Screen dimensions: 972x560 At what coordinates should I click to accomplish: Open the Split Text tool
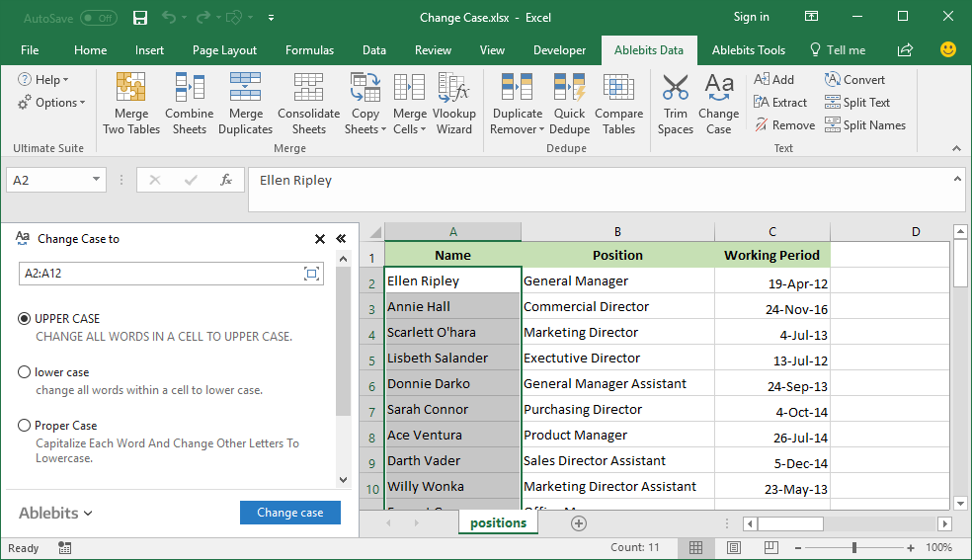(857, 102)
